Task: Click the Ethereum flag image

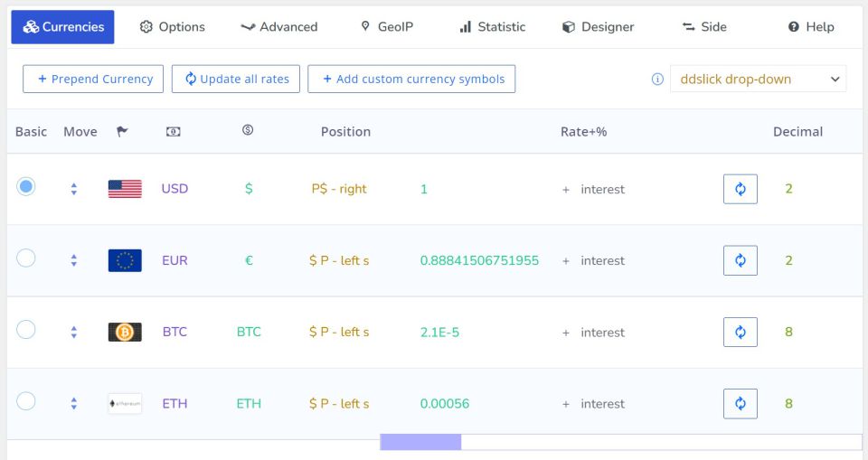Action: (125, 404)
